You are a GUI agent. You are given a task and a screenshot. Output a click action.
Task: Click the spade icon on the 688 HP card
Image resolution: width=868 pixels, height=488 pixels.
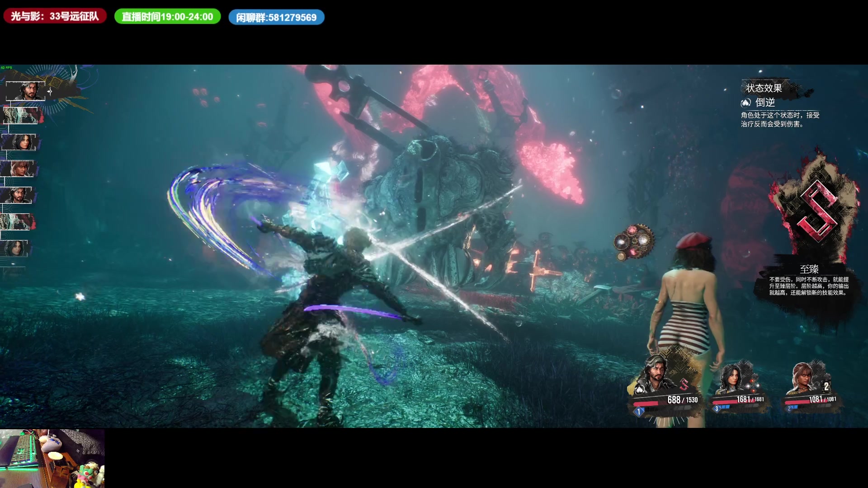(x=640, y=389)
